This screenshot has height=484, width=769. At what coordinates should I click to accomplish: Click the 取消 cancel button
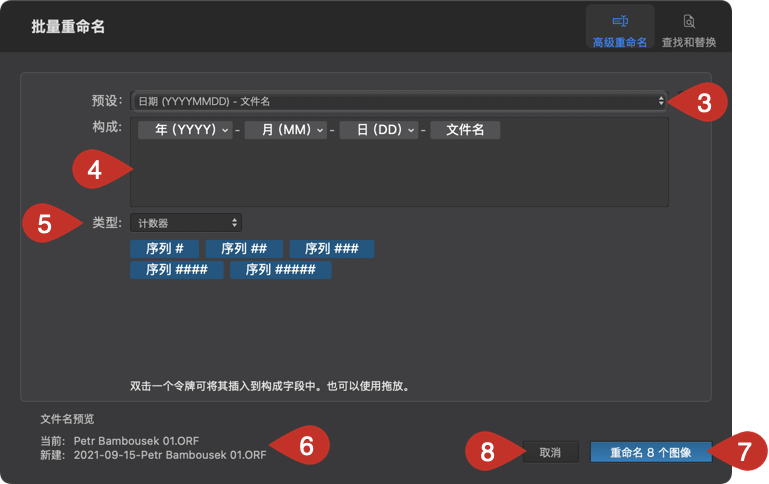[x=550, y=452]
